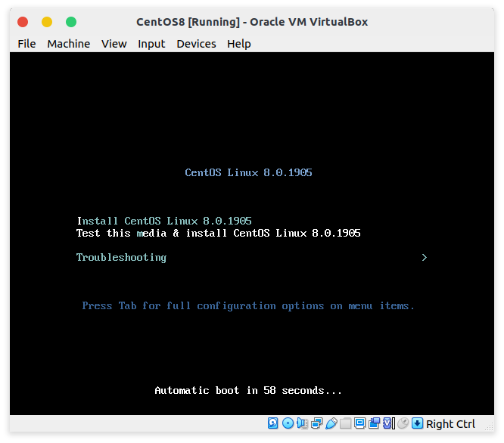Open the Devices menu

196,44
